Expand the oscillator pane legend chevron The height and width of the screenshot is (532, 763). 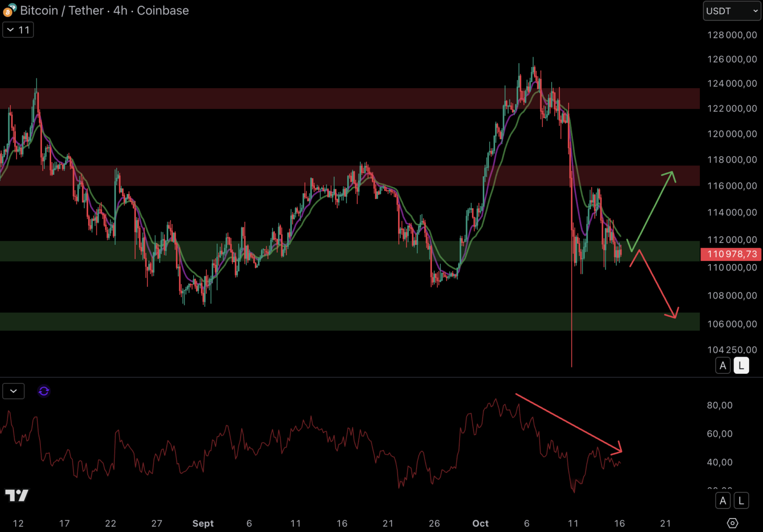tap(13, 391)
